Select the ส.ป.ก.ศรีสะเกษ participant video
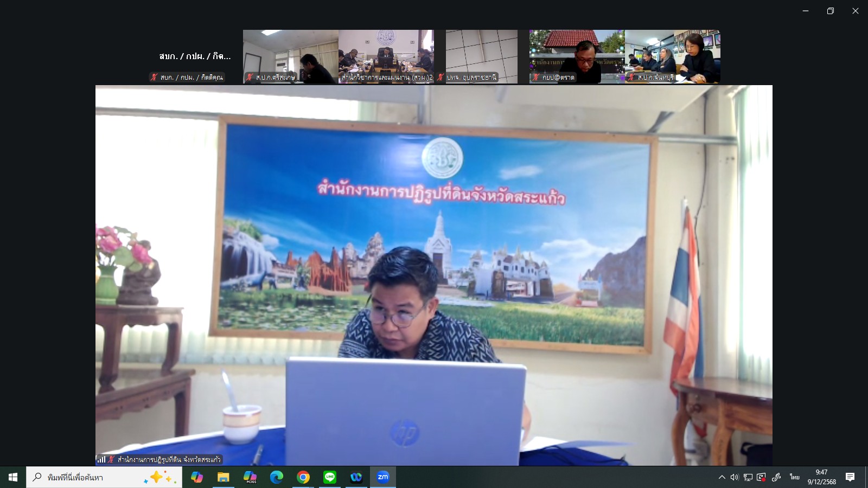The height and width of the screenshot is (488, 868). tap(291, 56)
